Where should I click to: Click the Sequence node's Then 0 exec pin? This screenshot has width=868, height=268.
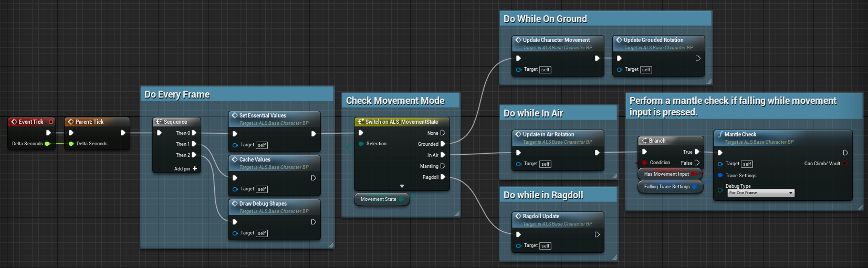coord(194,133)
